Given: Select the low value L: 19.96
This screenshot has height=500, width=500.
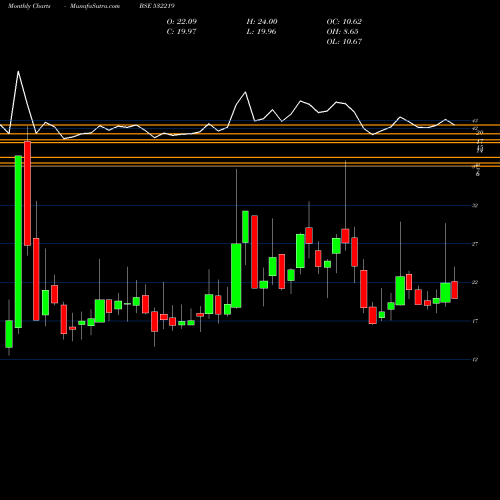Looking at the screenshot, I should point(261,32).
